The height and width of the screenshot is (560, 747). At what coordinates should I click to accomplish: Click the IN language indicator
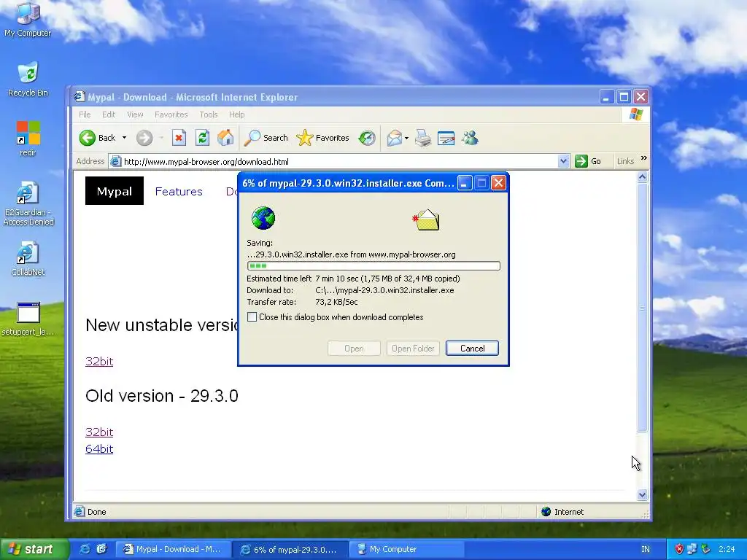tap(646, 549)
